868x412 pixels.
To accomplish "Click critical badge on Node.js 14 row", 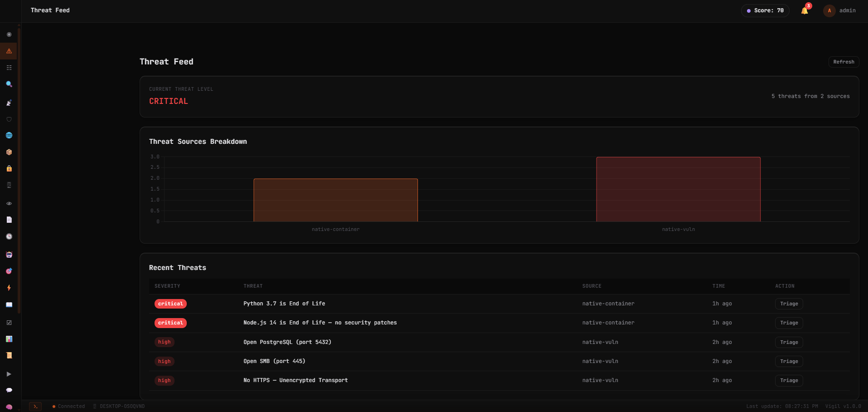I will click(170, 323).
